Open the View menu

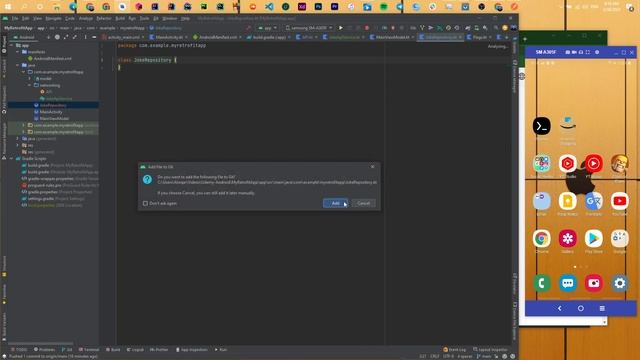(37, 18)
